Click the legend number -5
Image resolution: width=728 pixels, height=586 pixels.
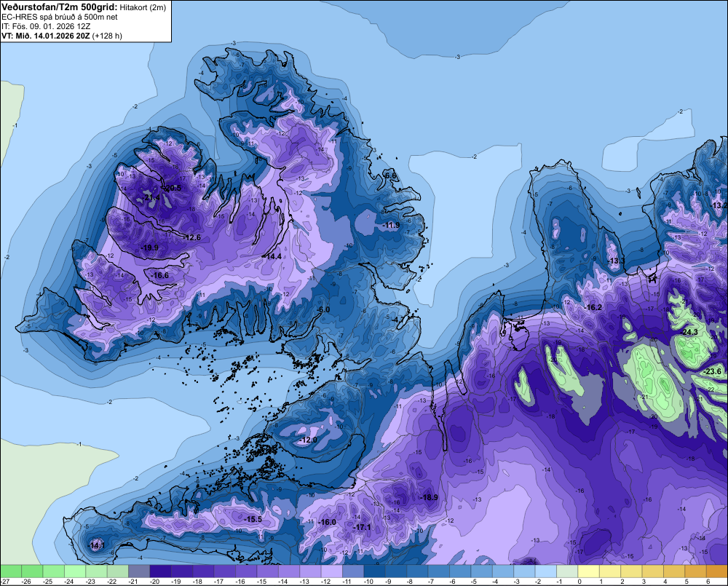point(474,582)
